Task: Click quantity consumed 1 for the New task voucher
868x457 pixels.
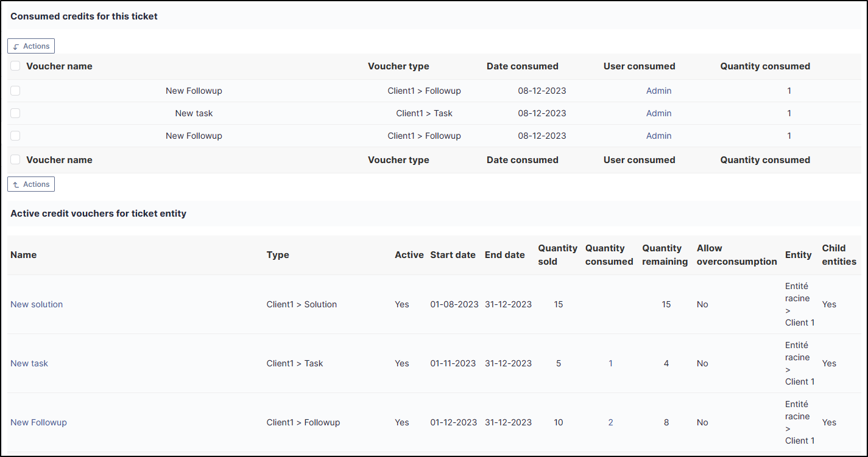Action: (x=610, y=363)
